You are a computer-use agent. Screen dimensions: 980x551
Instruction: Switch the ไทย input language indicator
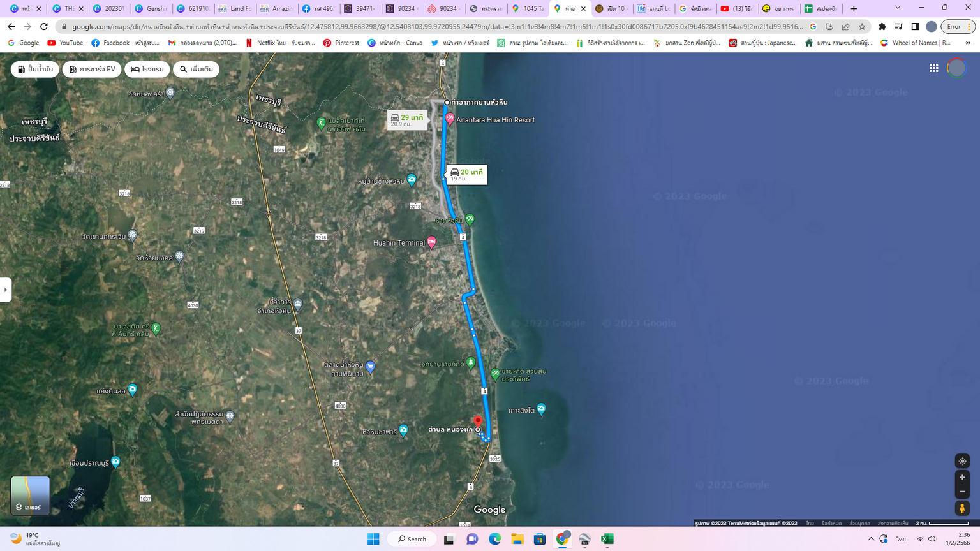click(x=900, y=539)
